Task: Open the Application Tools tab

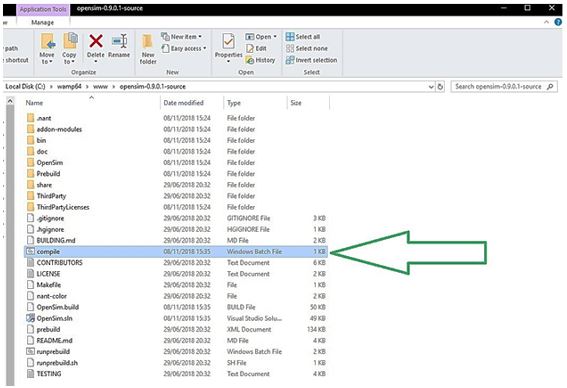Action: [43, 9]
